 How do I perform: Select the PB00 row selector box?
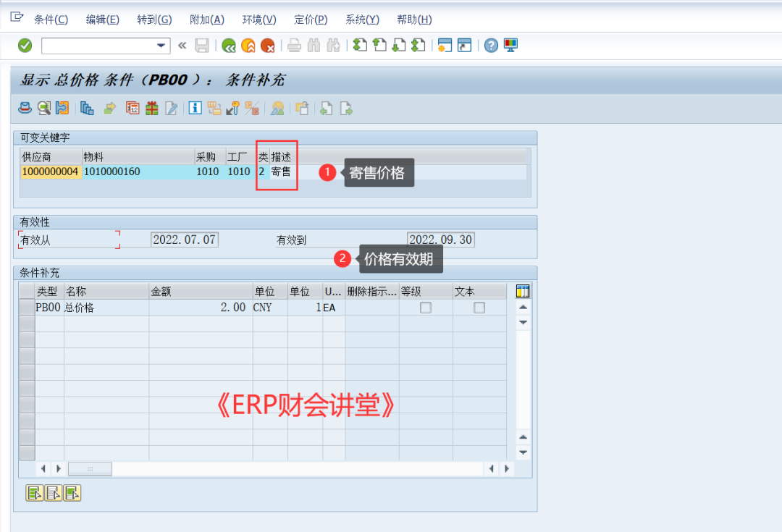pyautogui.click(x=27, y=308)
